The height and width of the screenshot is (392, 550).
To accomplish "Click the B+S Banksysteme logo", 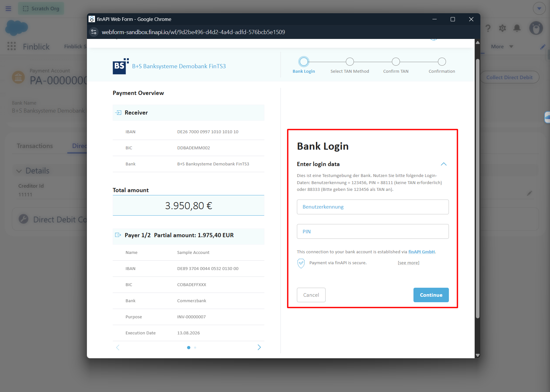I will [121, 66].
